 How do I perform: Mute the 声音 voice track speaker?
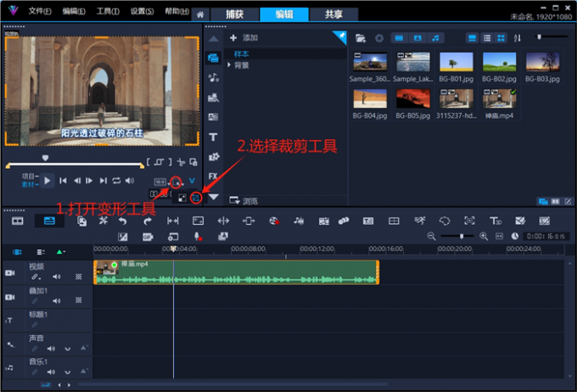[x=50, y=348]
